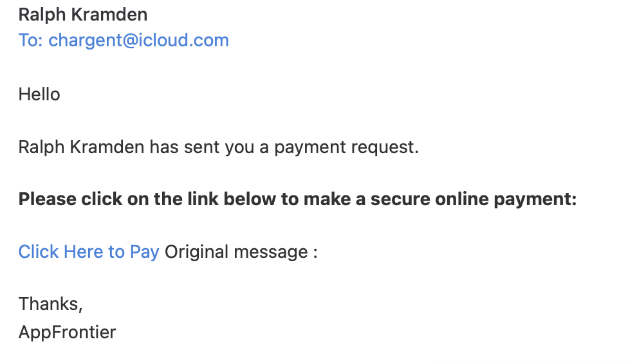Click the word "Click" in the payment link

(39, 251)
